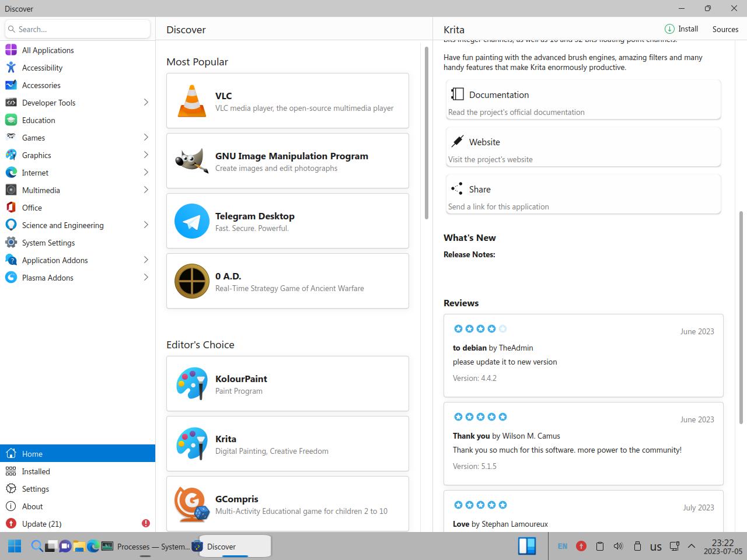Expand the Multimedia category arrow

coord(146,190)
